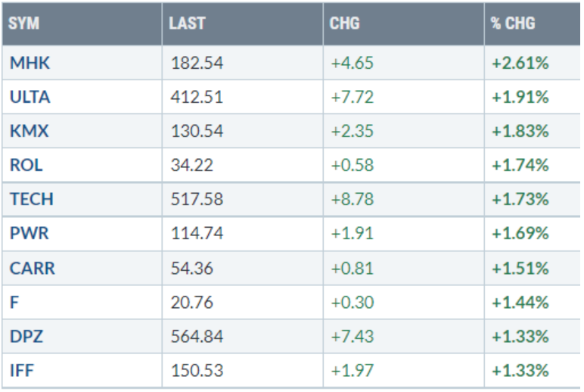The height and width of the screenshot is (392, 584).
Task: Click MHK percent change +2.61%
Action: pos(520,64)
